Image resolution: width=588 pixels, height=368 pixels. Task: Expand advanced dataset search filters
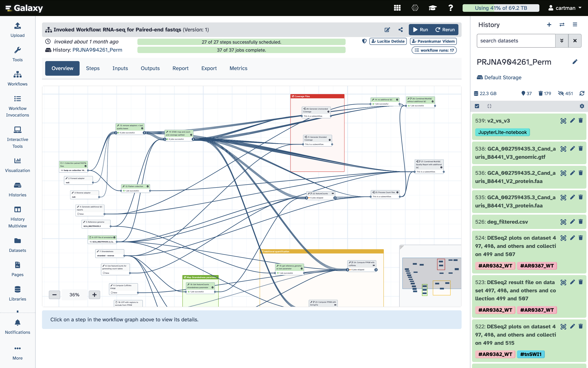click(x=562, y=41)
